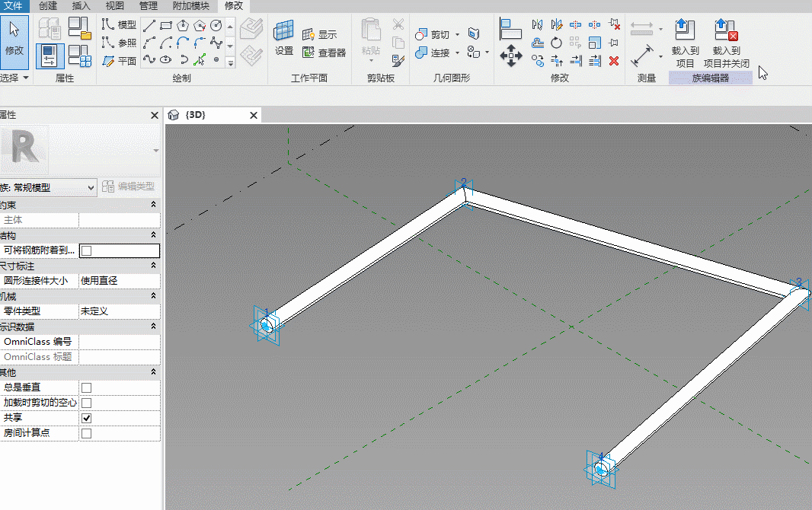812x510 pixels.
Task: Click the 修改 select arrow button
Action: point(14,43)
